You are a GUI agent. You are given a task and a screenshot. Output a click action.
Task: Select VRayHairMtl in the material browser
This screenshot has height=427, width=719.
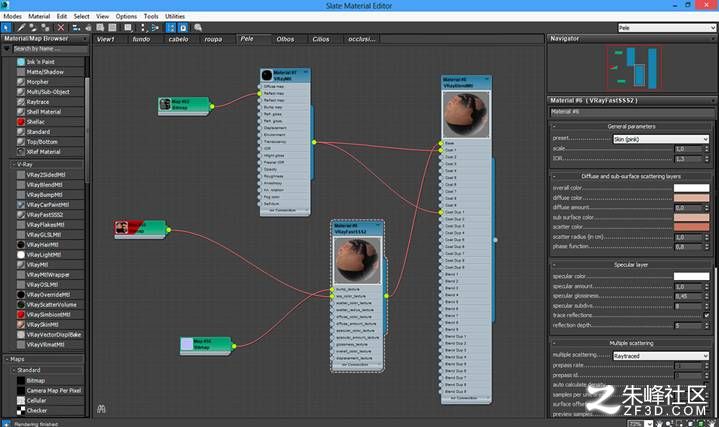coord(43,245)
